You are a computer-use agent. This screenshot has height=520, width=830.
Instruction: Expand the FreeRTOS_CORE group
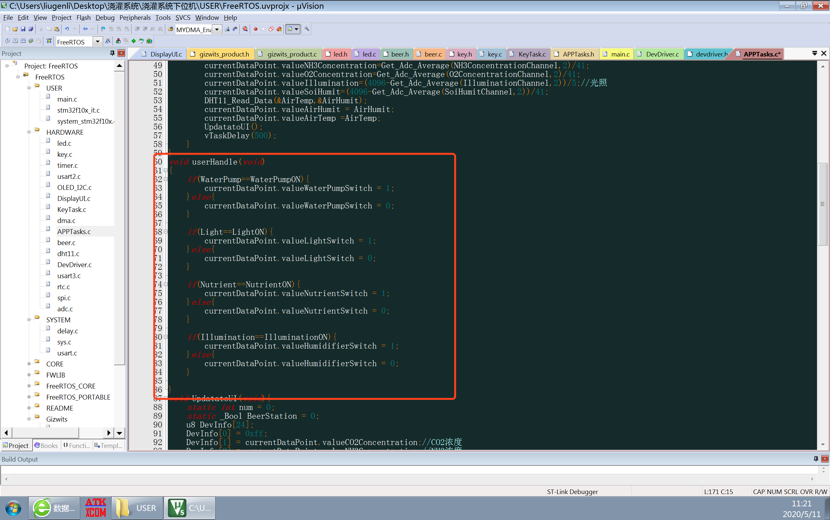coord(29,386)
